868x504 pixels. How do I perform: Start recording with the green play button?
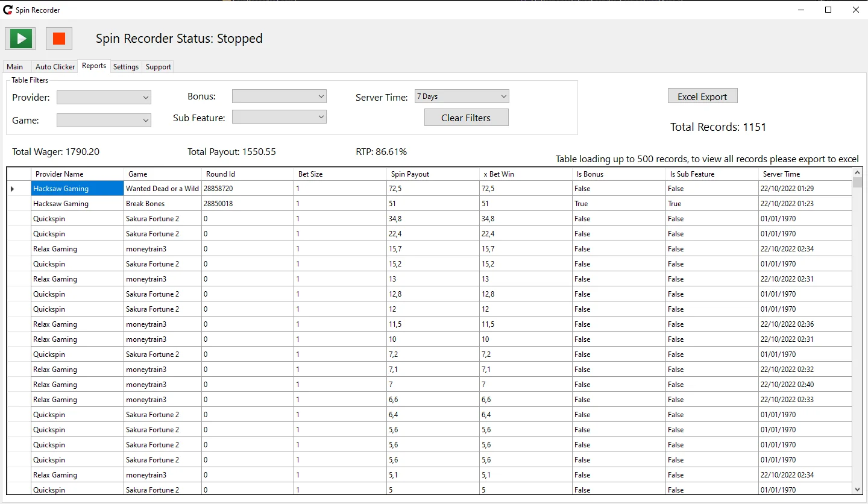point(20,39)
